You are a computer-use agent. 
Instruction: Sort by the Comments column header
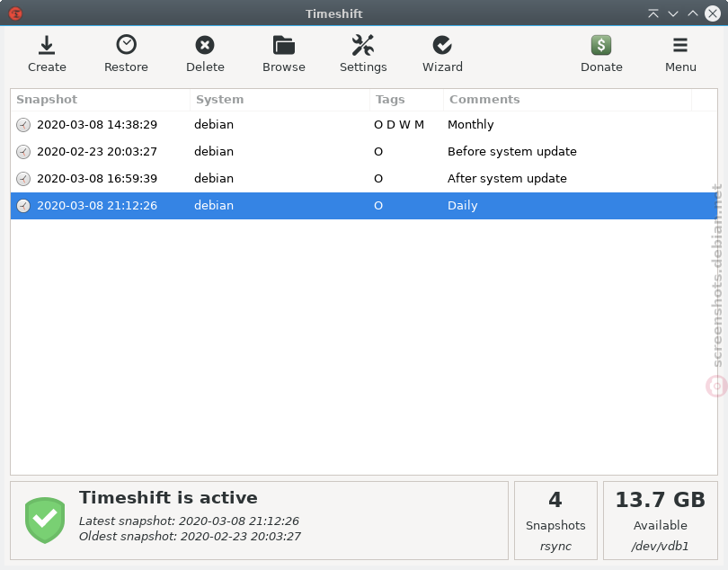(567, 100)
